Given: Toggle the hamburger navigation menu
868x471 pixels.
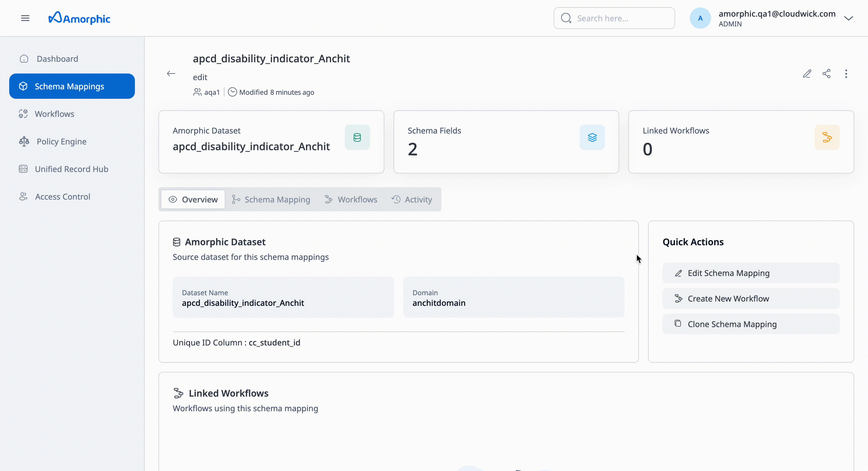Looking at the screenshot, I should (25, 18).
